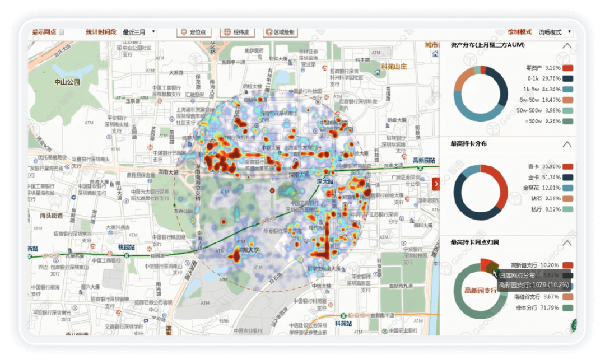Screen dimensions: 605x364
Task: Toggle the 显示网点 checkbox
Action: 62,32
